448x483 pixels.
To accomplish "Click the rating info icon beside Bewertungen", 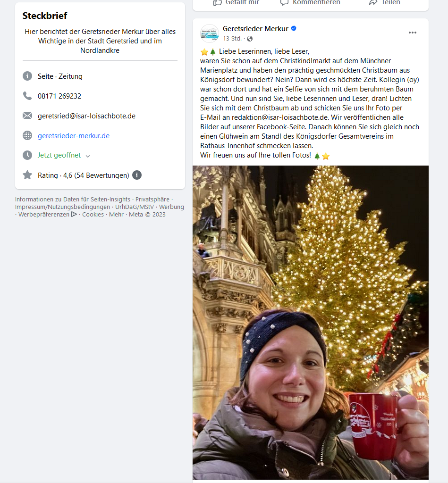I will pyautogui.click(x=137, y=175).
